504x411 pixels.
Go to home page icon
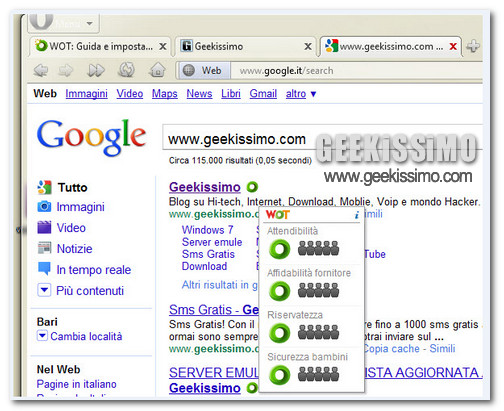(x=157, y=70)
